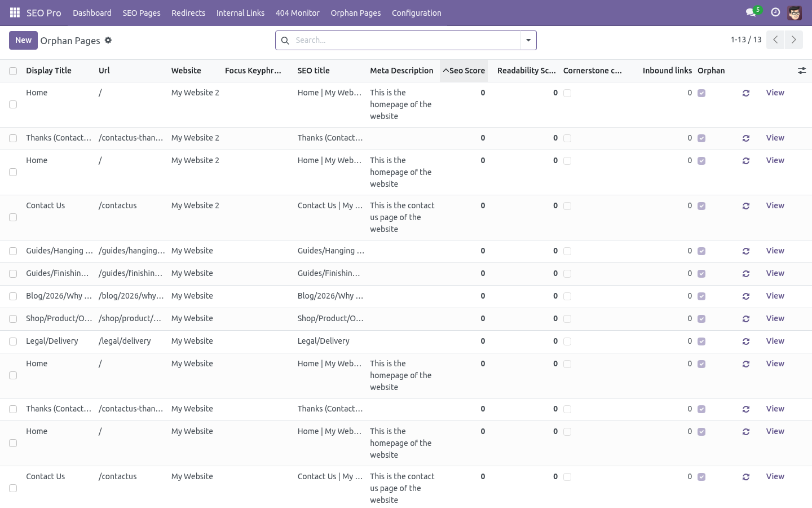Viewport: 812px width, 508px height.
Task: Click the gear icon next to Orphan Pages
Action: coord(108,40)
